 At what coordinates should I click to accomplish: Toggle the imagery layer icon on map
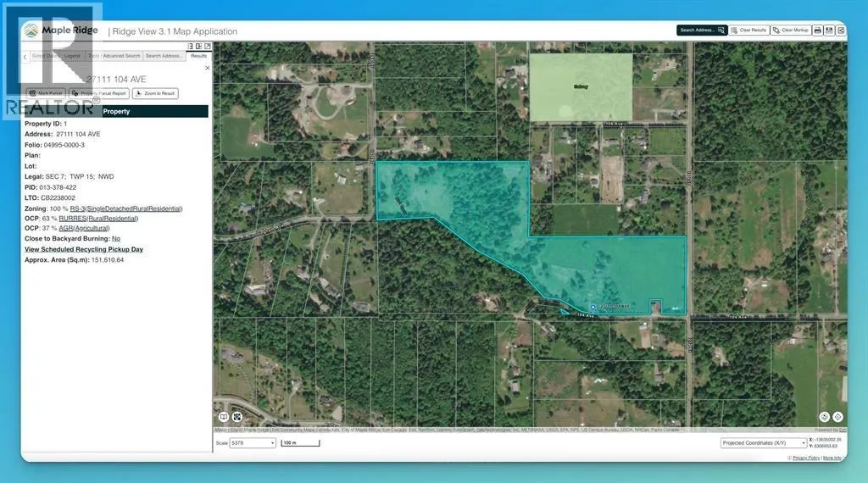pos(237,417)
